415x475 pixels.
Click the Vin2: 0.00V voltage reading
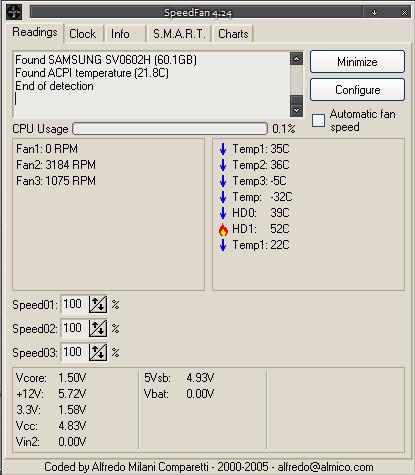(x=51, y=442)
